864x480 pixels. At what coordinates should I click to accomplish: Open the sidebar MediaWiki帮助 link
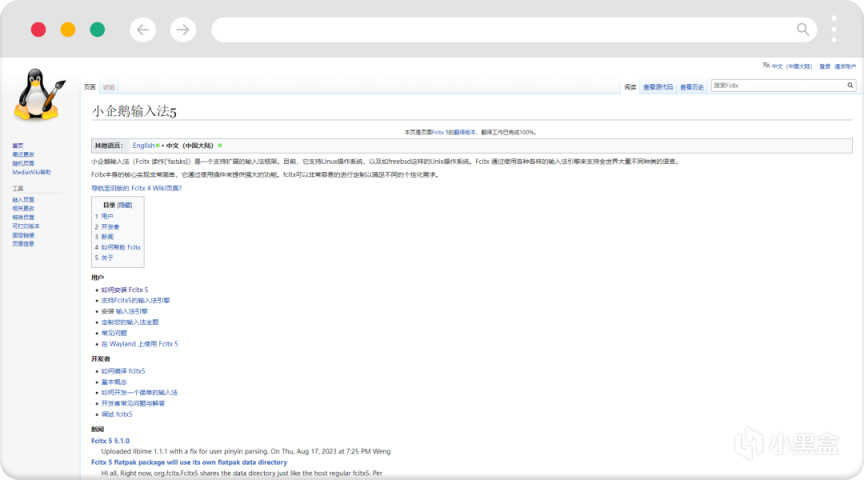tap(31, 172)
